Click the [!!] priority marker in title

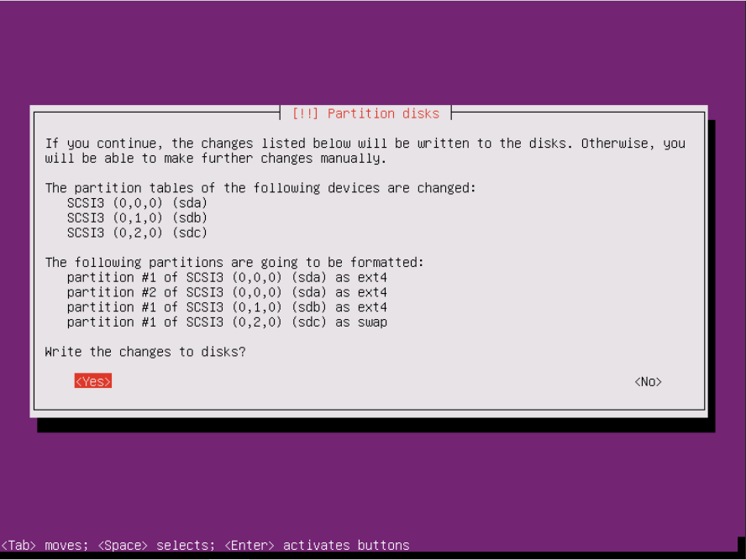(x=305, y=113)
